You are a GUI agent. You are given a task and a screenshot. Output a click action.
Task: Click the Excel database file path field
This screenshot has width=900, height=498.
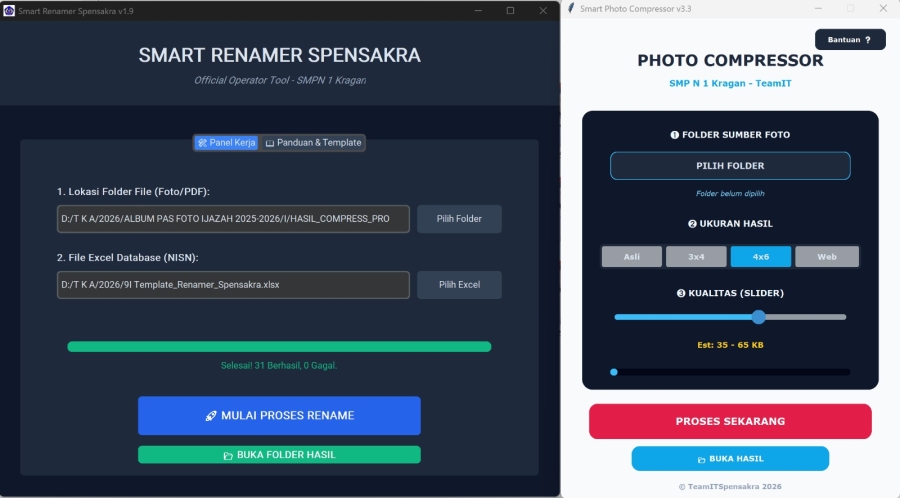click(x=233, y=285)
